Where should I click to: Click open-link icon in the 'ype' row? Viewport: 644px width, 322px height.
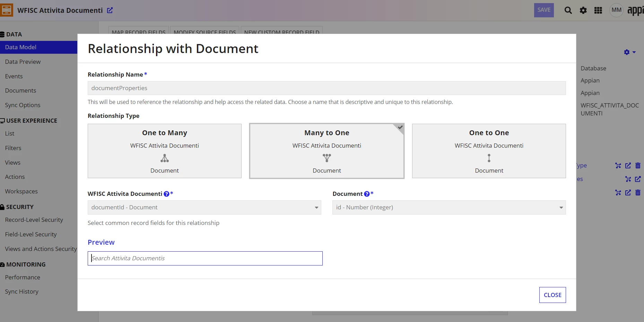click(628, 166)
